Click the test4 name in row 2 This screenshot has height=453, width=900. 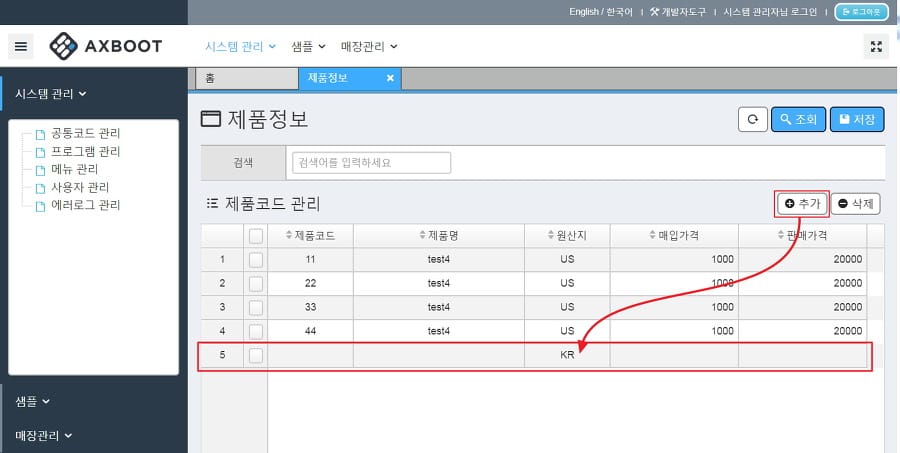[x=439, y=283]
